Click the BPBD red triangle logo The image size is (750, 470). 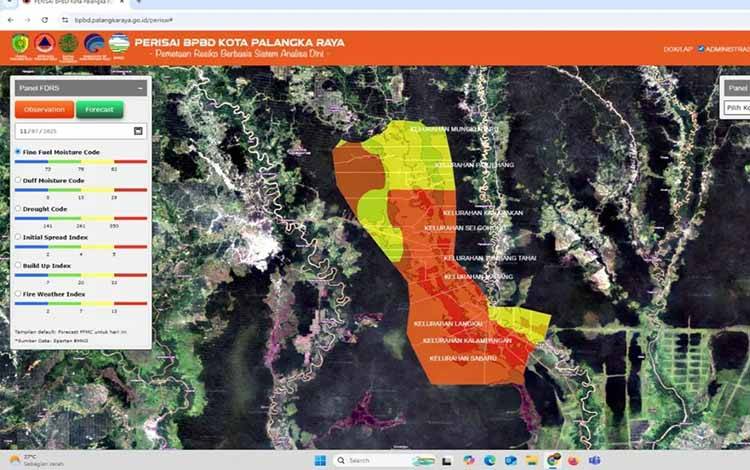44,45
